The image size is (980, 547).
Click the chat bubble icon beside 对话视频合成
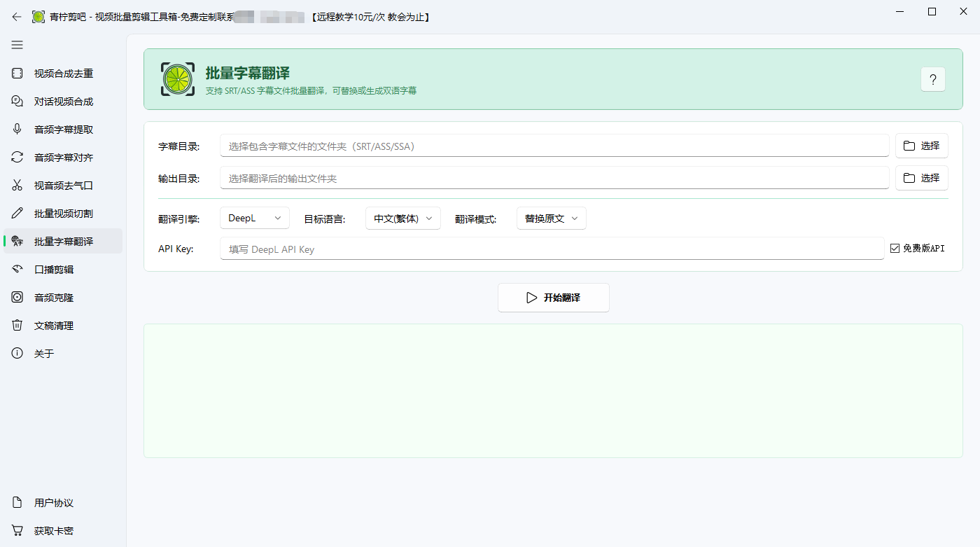(17, 101)
